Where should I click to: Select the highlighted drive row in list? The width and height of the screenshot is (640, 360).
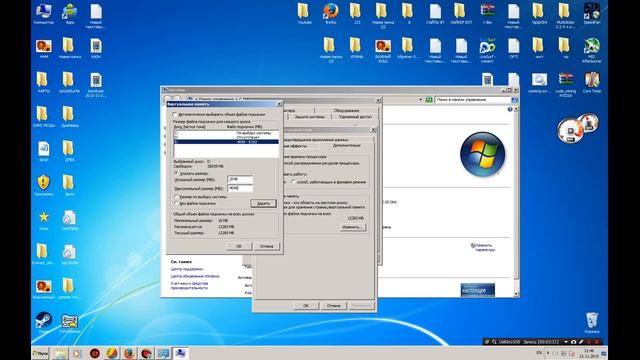pyautogui.click(x=226, y=142)
